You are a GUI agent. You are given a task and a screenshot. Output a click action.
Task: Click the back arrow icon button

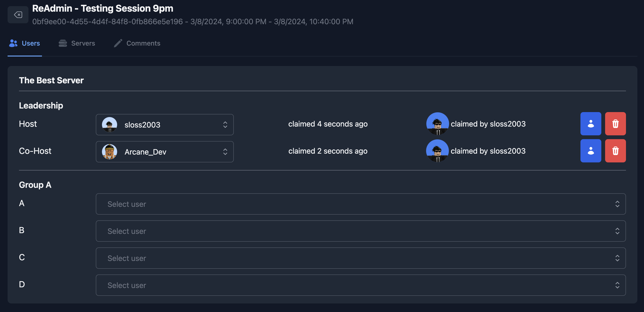pos(18,15)
